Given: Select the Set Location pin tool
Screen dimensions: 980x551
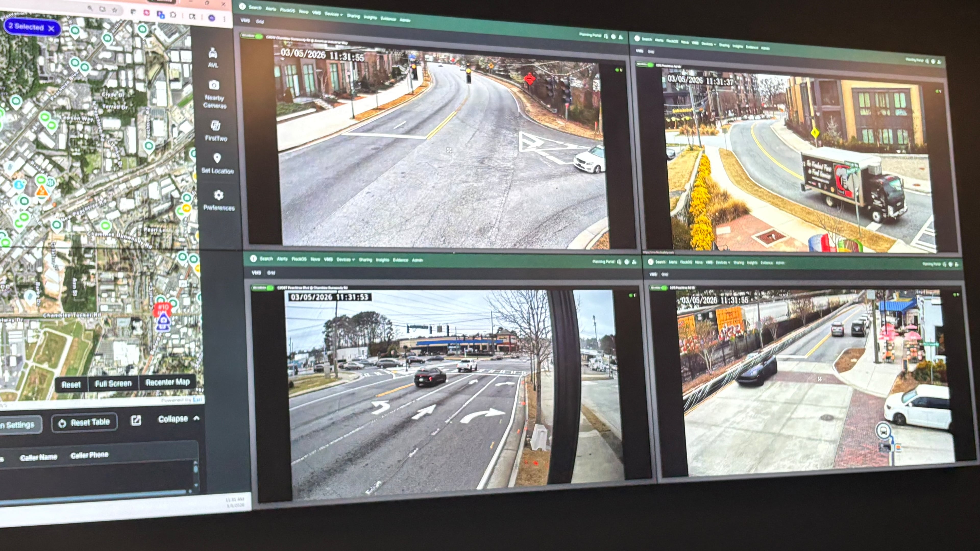Looking at the screenshot, I should pos(217,164).
